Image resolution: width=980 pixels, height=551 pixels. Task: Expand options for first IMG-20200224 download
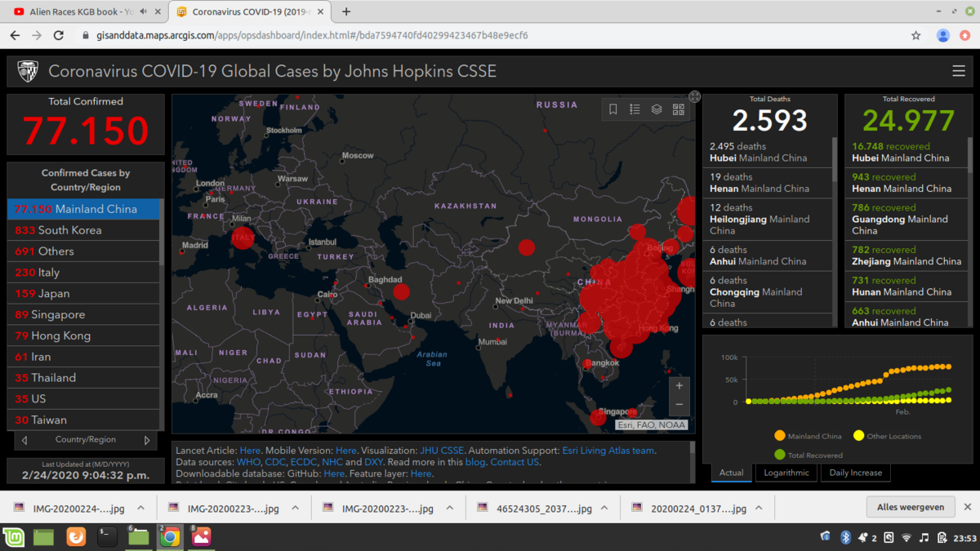[140, 508]
